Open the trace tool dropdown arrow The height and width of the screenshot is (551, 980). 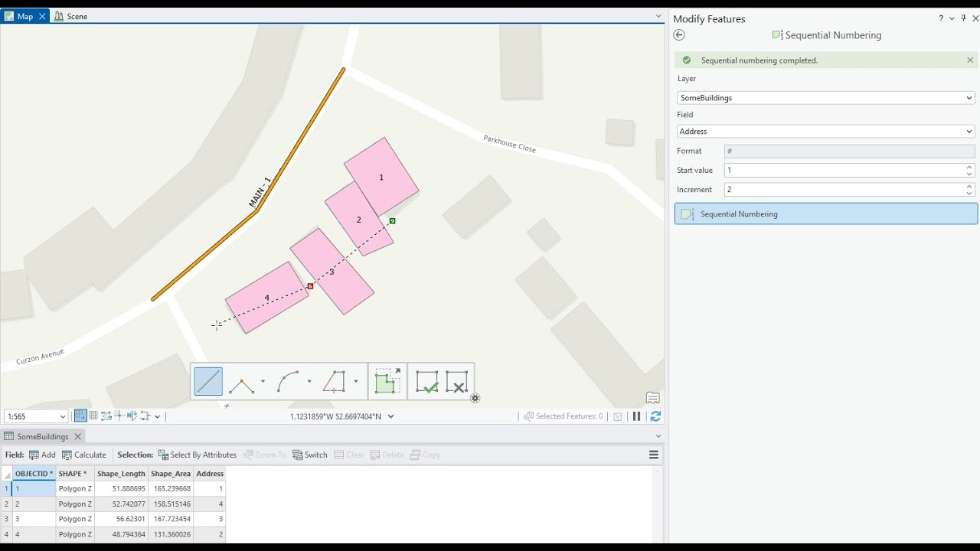[356, 381]
